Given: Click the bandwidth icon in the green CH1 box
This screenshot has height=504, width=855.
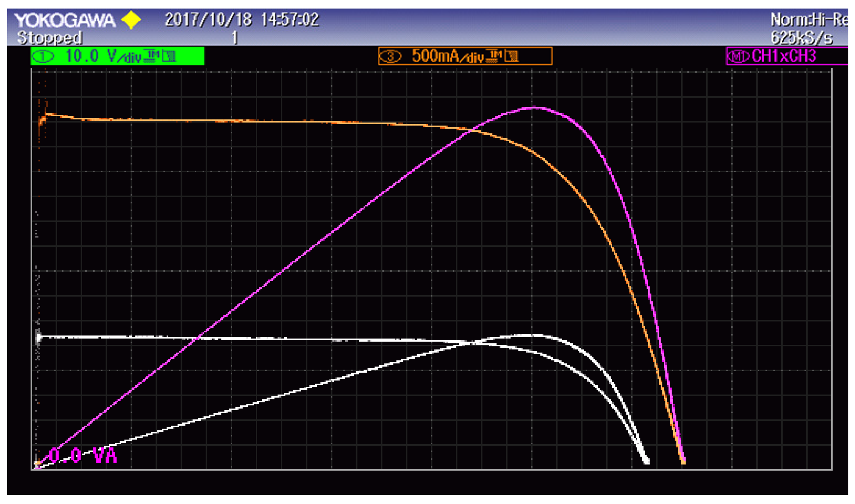Looking at the screenshot, I should coord(169,56).
